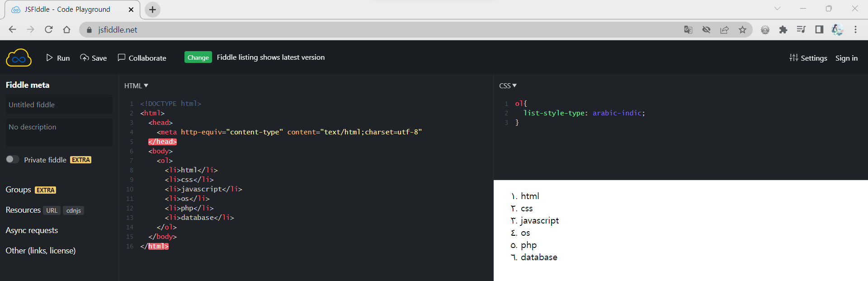Expand the HTML panel dropdown

(x=136, y=86)
